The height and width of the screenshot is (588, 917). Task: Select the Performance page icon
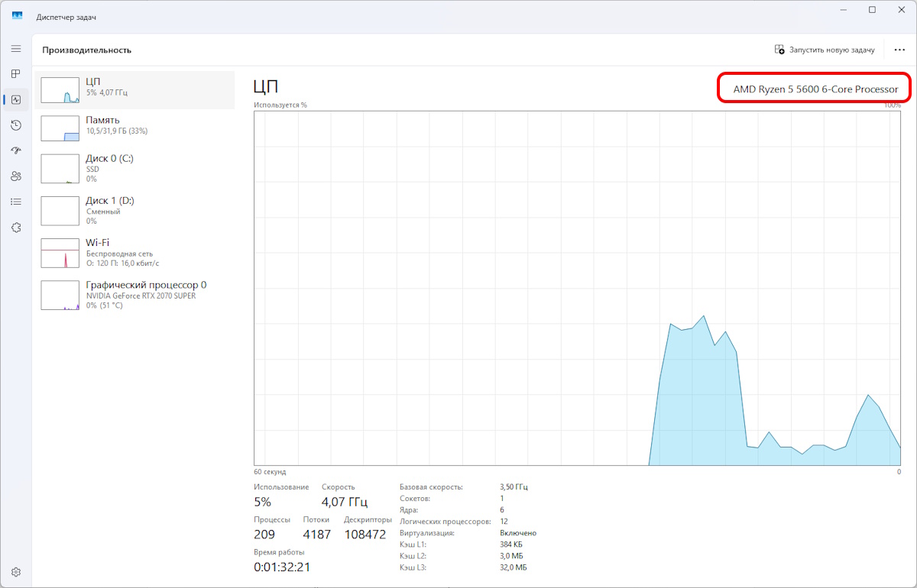tap(16, 99)
